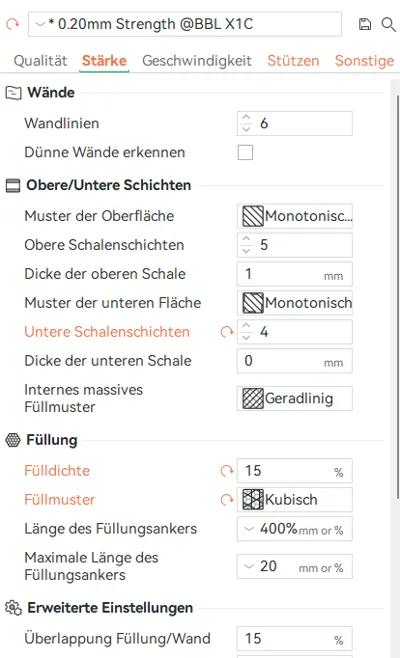Viewport: 400px width, 658px height.
Task: Click the Fülldichte percentage input field
Action: (295, 471)
